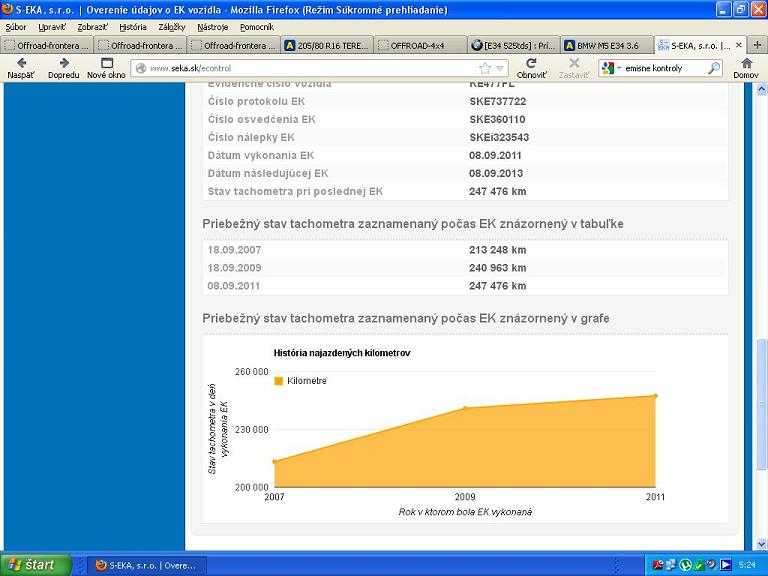Select the sticker number SKEi323543

(499, 138)
